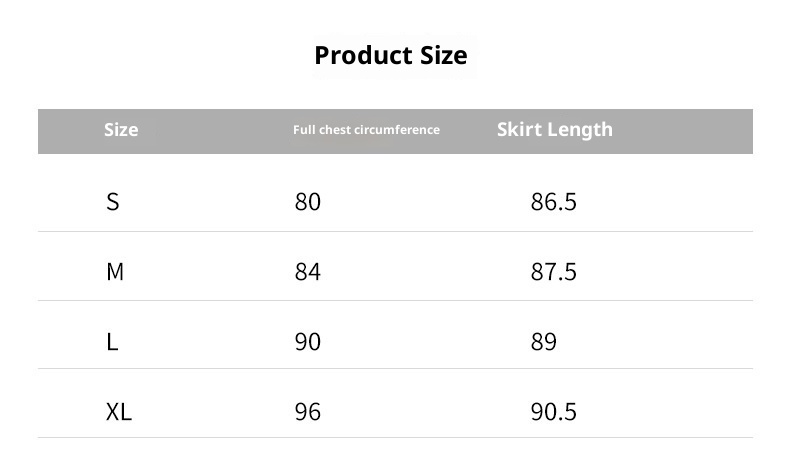The width and height of the screenshot is (790, 466).
Task: Select skirt length value 90.5
Action: coord(553,412)
